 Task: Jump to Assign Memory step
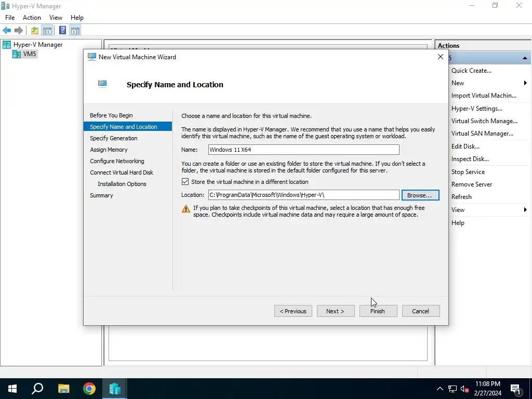coord(109,150)
